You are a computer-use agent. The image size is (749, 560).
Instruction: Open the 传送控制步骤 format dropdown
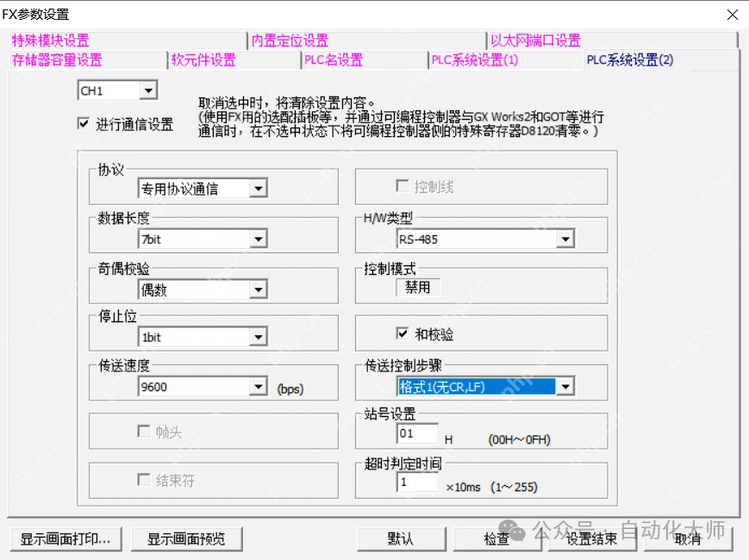click(x=567, y=386)
